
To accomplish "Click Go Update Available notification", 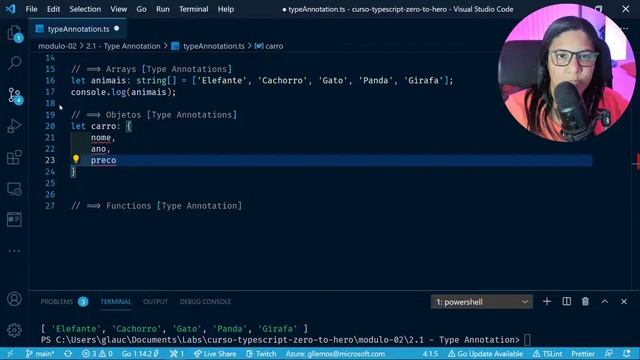I will point(485,354).
